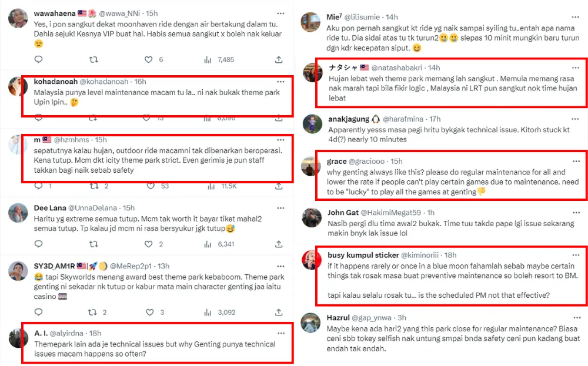Like SY3D_AM1R's tweet with 3 likes
This screenshot has width=588, height=366.
[149, 312]
